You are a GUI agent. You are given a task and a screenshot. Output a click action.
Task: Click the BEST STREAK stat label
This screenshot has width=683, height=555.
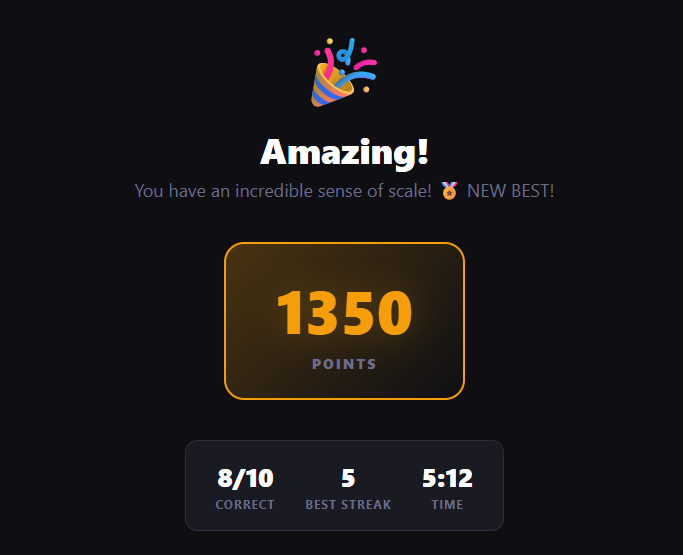348,504
